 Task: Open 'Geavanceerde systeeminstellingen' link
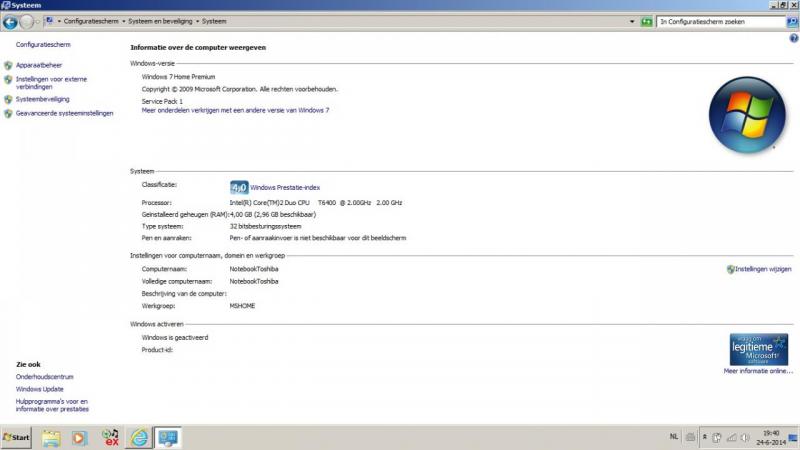[64, 113]
